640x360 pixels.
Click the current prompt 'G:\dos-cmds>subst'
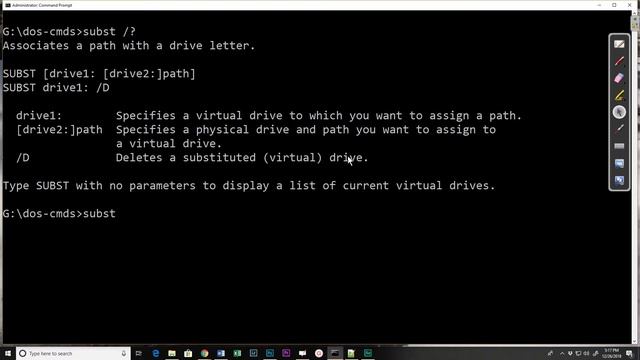(x=59, y=213)
